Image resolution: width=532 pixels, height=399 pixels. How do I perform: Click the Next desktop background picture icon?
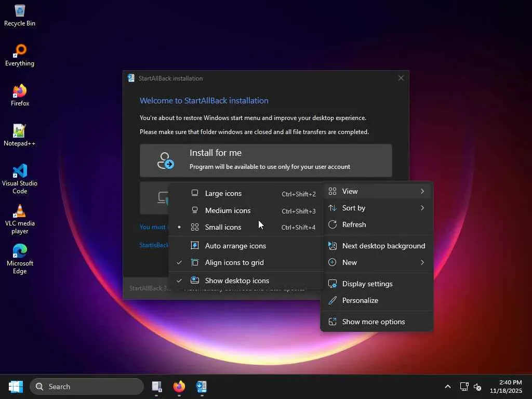click(x=332, y=246)
